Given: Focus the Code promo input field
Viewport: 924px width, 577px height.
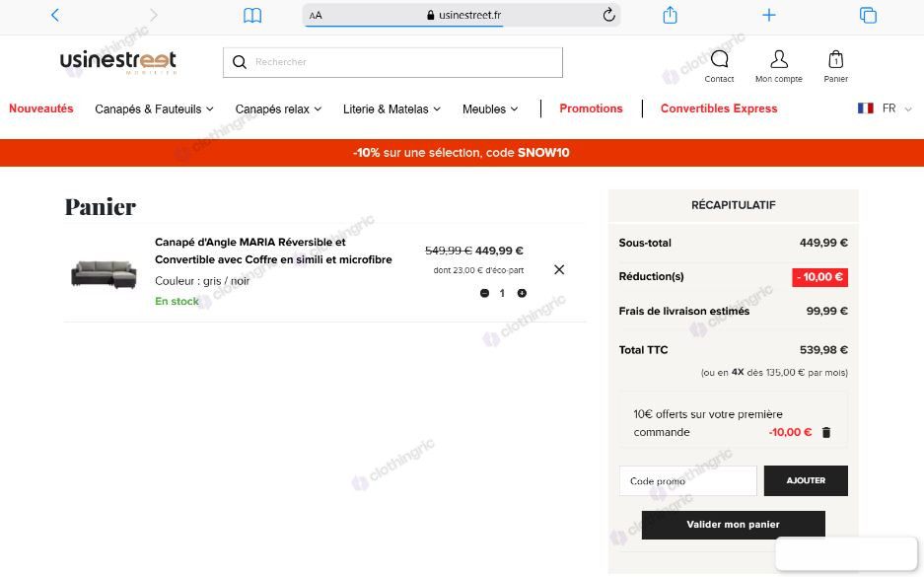Looking at the screenshot, I should pos(687,481).
